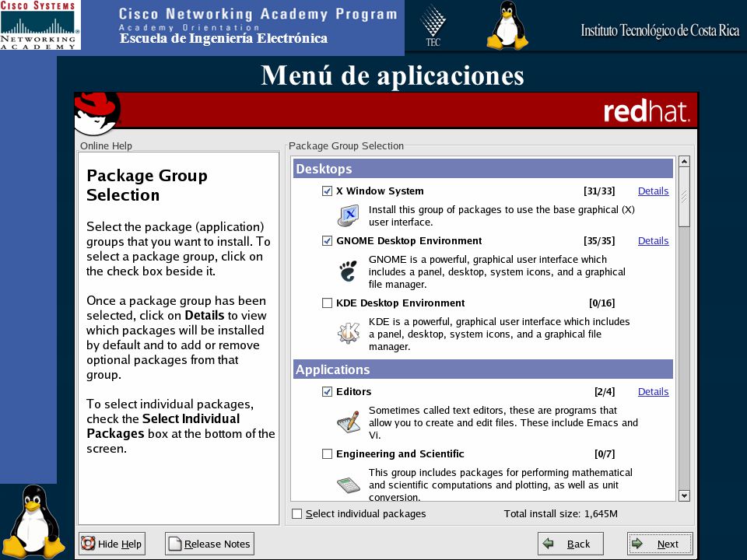This screenshot has height=560, width=747.
Task: Click the Applications section header
Action: [x=483, y=369]
